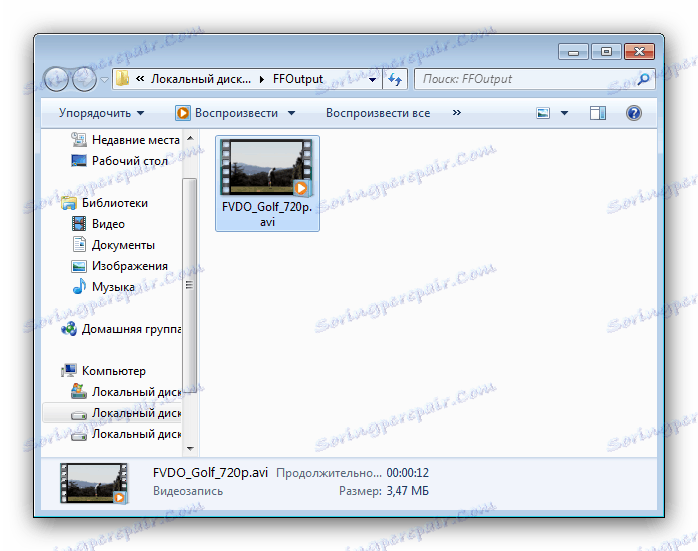Open the Видео library

pyautogui.click(x=108, y=224)
